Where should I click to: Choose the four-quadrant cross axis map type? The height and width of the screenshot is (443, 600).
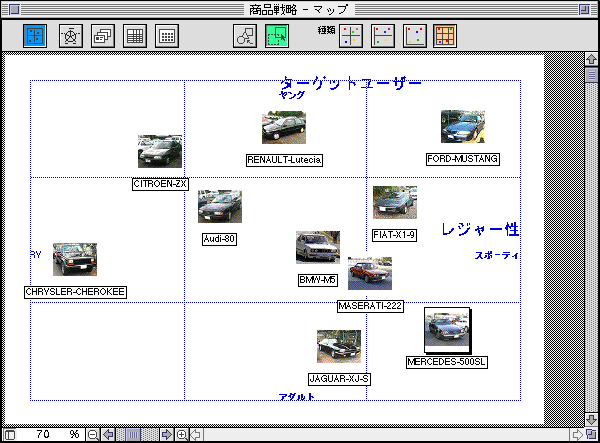click(351, 36)
